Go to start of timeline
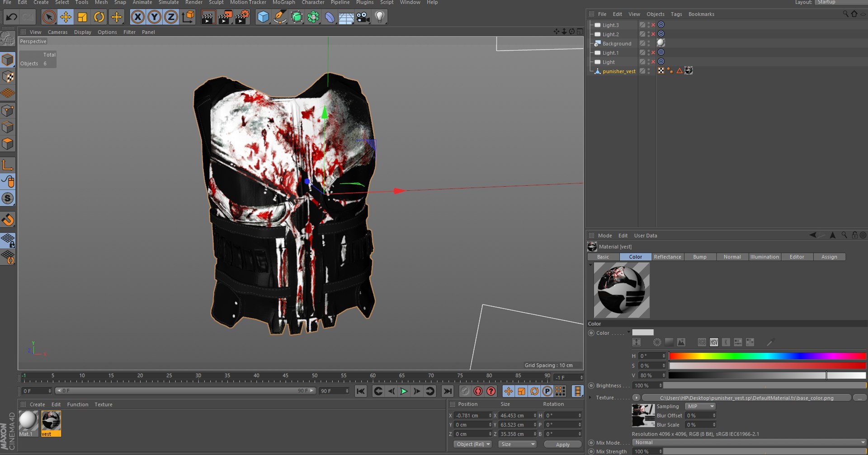Viewport: 868px width, 455px height. [x=360, y=391]
